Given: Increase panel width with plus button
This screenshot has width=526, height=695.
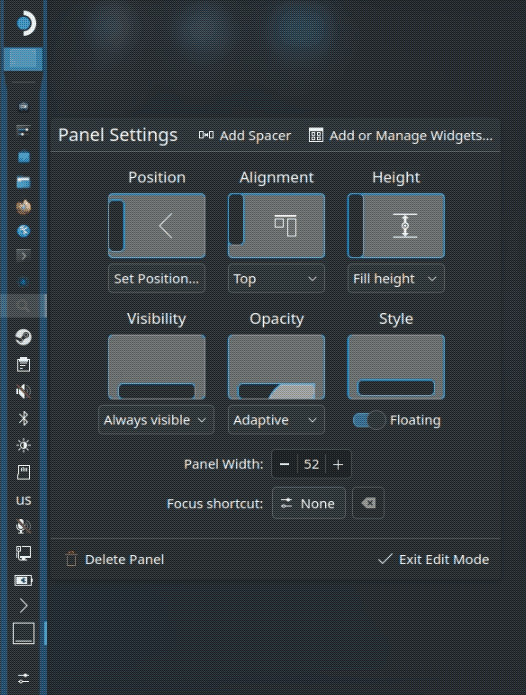Looking at the screenshot, I should pyautogui.click(x=338, y=465).
